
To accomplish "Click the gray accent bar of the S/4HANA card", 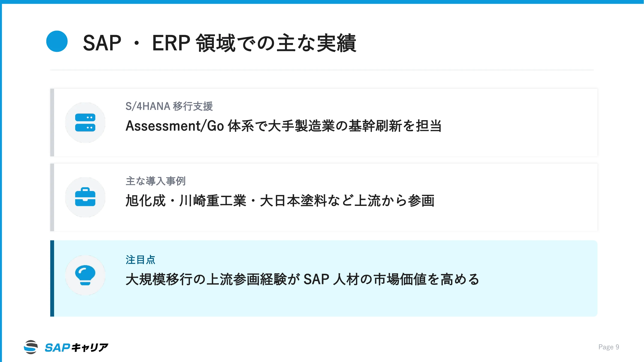I will 52,122.
